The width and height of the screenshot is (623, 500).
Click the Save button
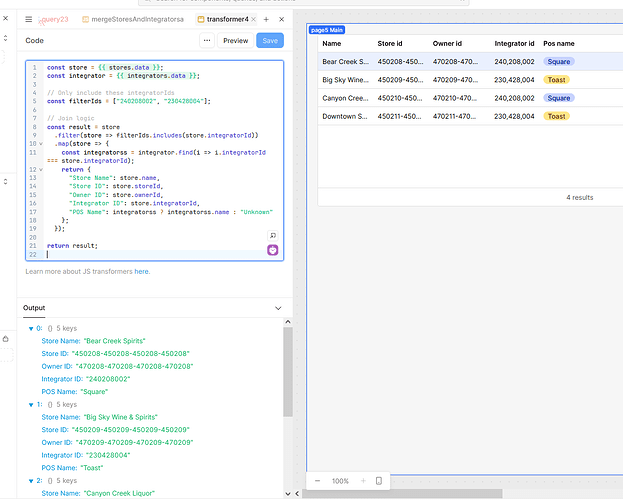tap(270, 41)
